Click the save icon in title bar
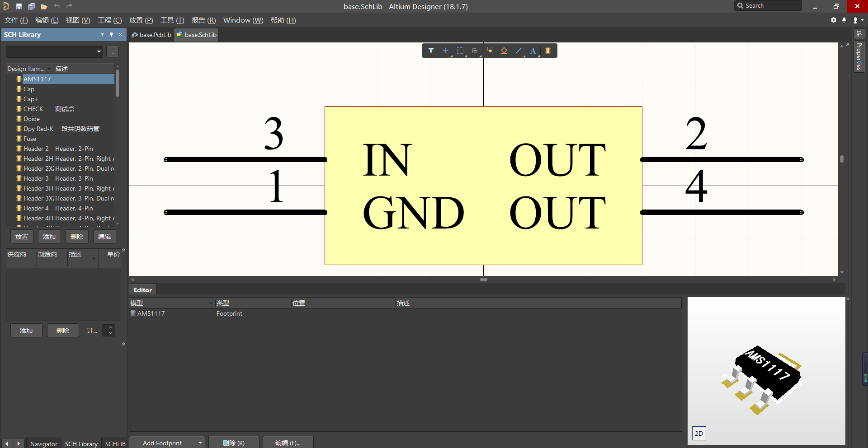Screen dimensions: 868x448 point(19,6)
